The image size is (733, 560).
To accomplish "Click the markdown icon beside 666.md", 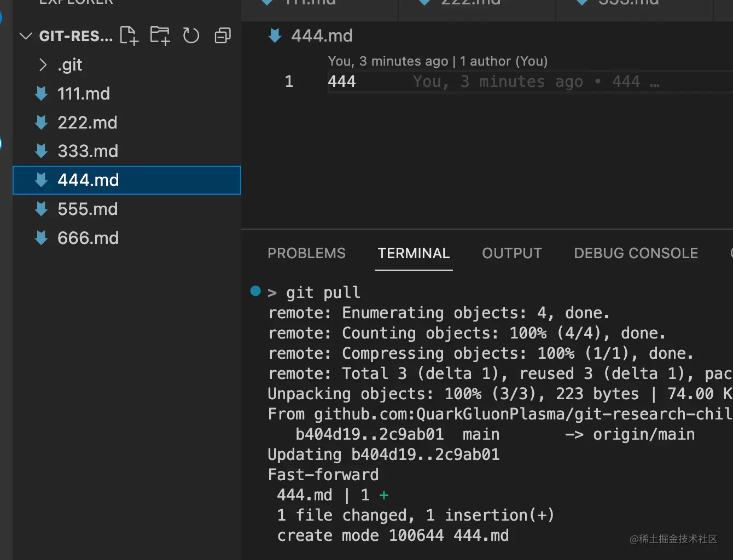I will pos(42,238).
